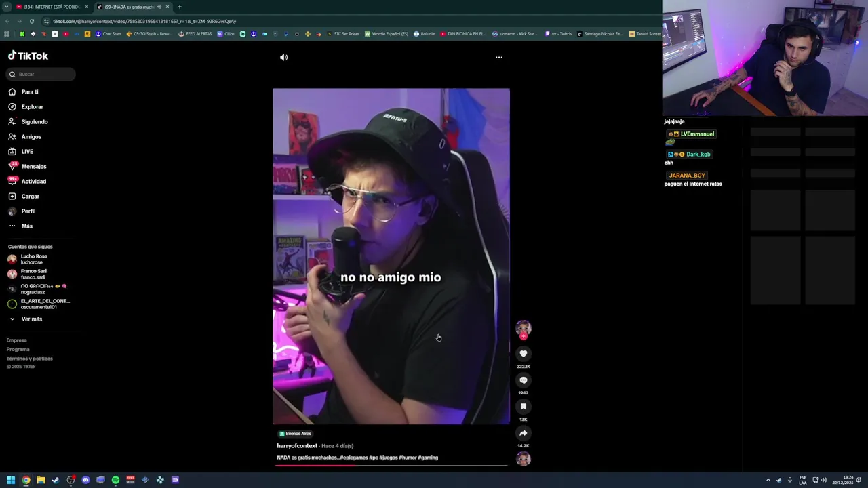868x488 pixels.
Task: Open Boludle bookmark
Action: [424, 34]
